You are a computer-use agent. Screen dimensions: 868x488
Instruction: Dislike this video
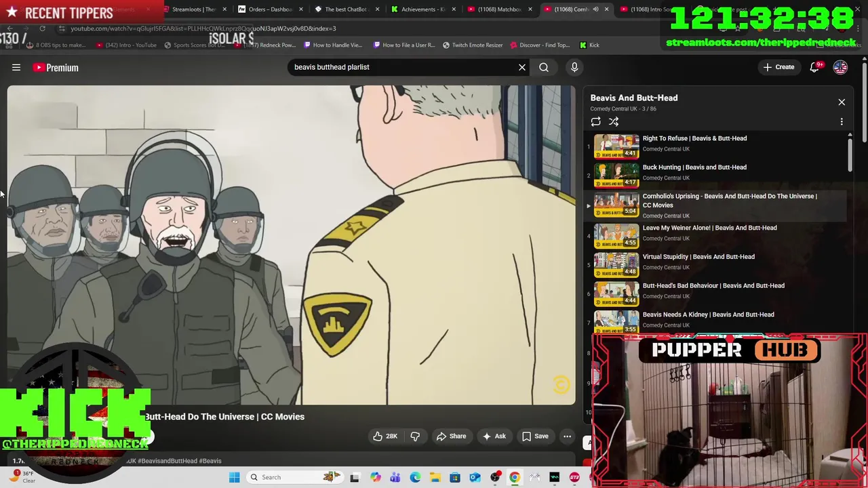pyautogui.click(x=415, y=436)
